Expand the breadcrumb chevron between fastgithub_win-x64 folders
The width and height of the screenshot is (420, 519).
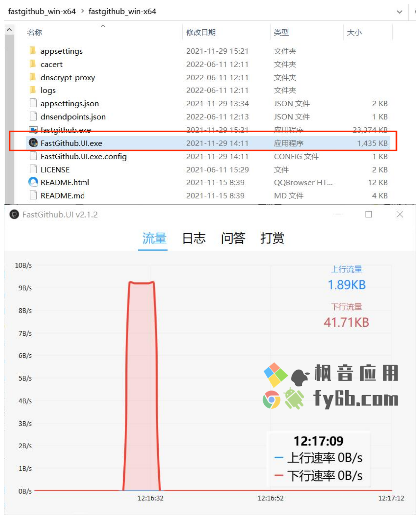[82, 11]
